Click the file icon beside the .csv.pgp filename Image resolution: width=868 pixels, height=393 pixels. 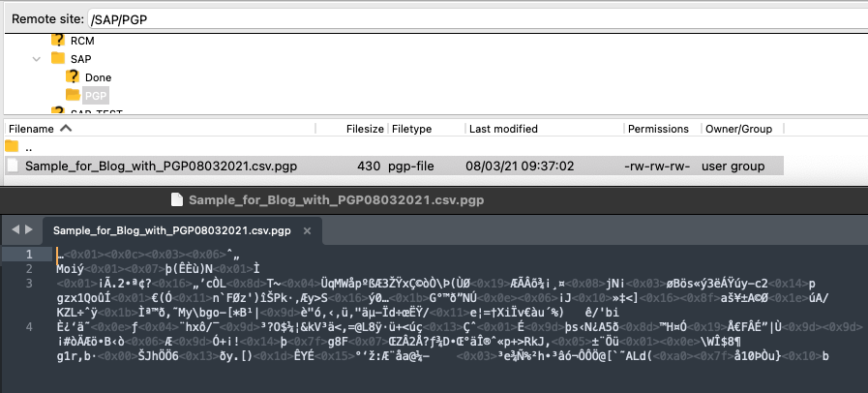[13, 166]
